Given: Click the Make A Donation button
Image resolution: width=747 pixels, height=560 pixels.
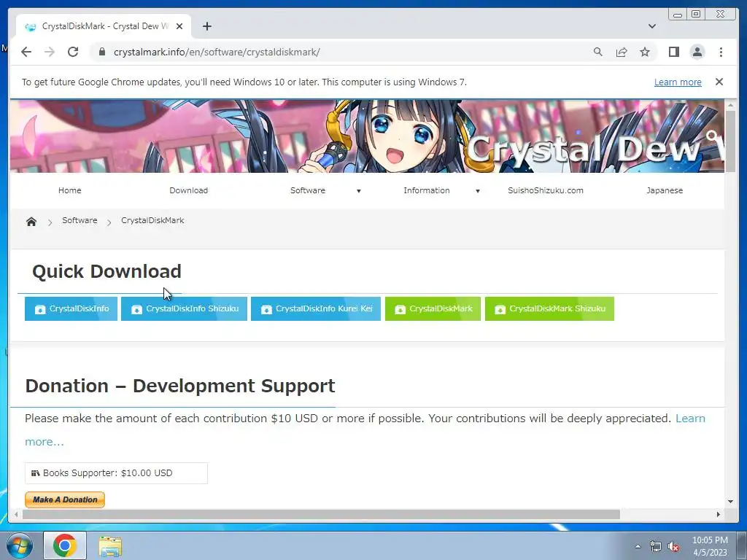Looking at the screenshot, I should pos(65,499).
